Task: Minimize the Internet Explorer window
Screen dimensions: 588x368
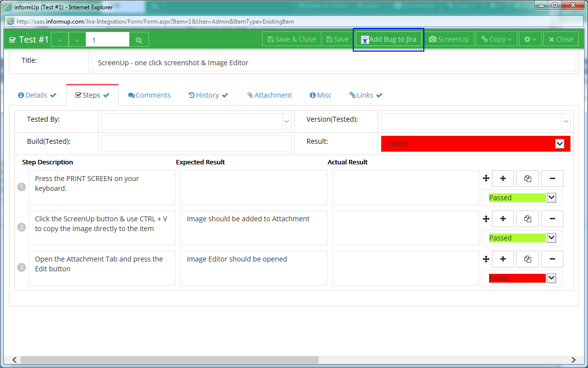Action: pos(541,5)
